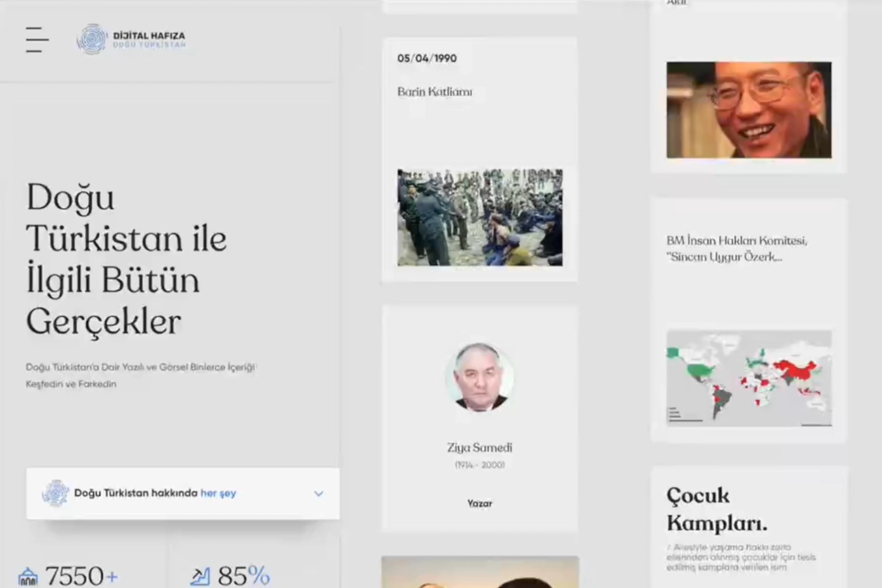View the Barin Katliamı photo
Screen dimensions: 882x588
(x=480, y=217)
